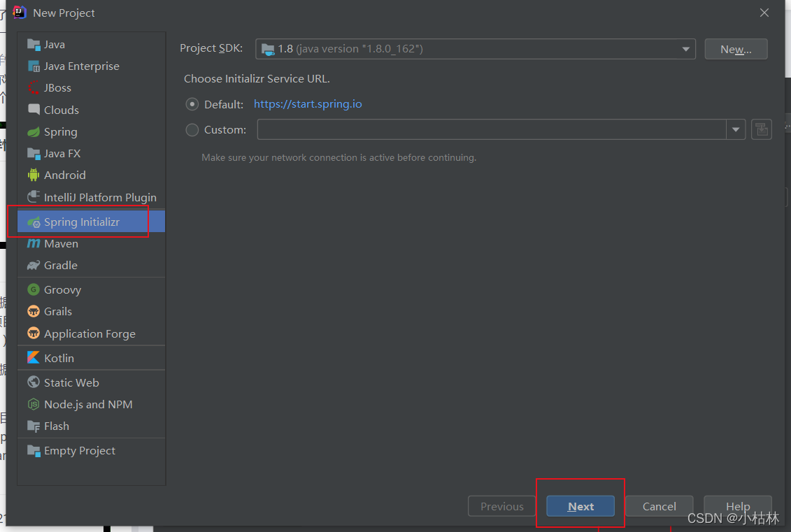Click the Application Forge icon
Screen dimensions: 791x532
tap(34, 333)
